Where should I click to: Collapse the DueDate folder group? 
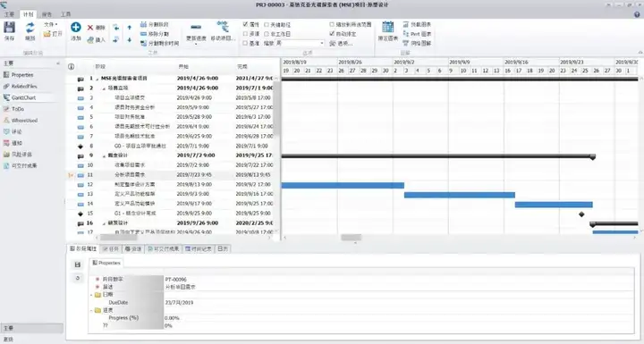(91, 295)
